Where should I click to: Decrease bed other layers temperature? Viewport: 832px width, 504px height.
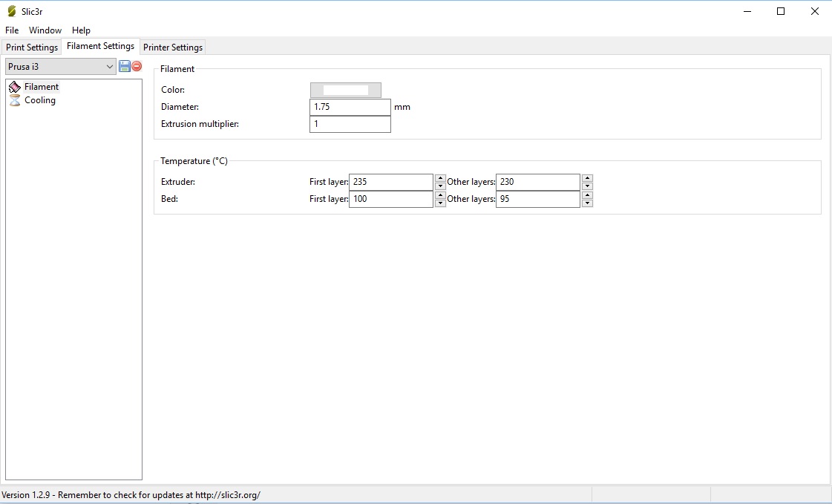pos(587,203)
